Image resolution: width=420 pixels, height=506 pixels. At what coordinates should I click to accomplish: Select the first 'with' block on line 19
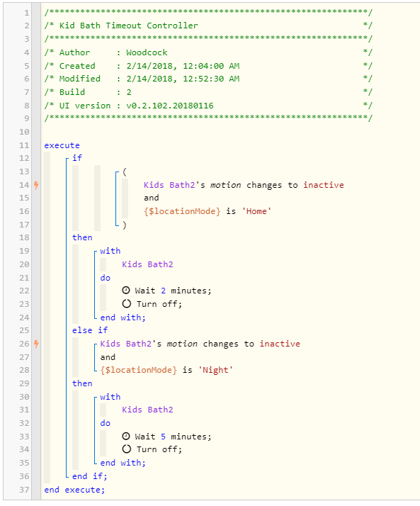pos(110,251)
